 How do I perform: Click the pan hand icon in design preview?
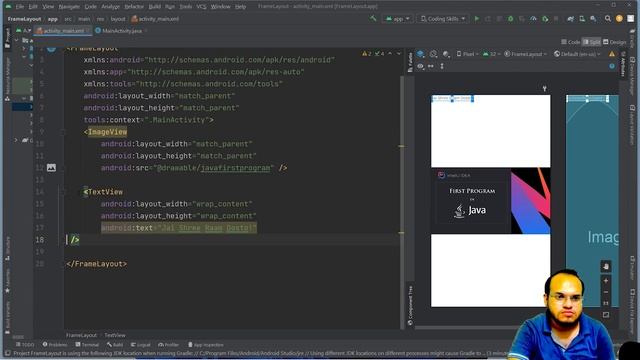606,267
